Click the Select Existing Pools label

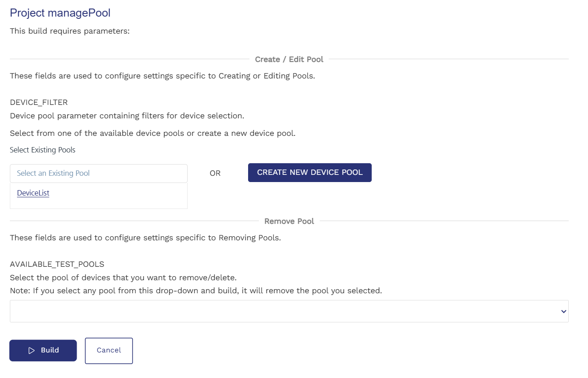tap(43, 150)
